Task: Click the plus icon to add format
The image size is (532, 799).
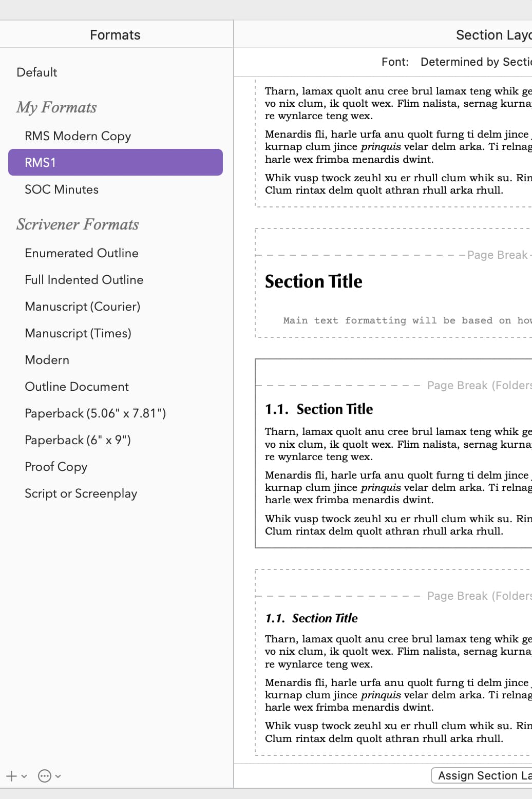Action: (x=12, y=776)
